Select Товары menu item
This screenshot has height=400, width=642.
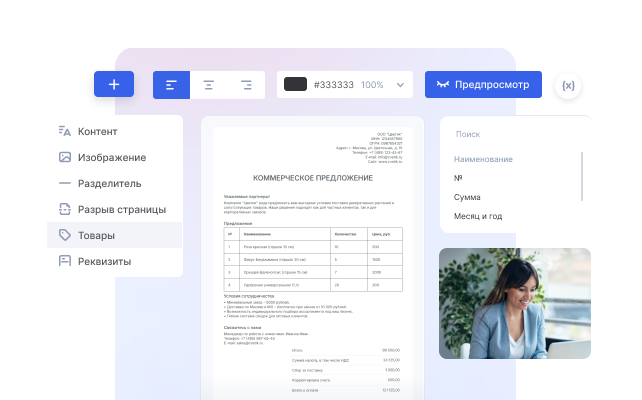[115, 235]
